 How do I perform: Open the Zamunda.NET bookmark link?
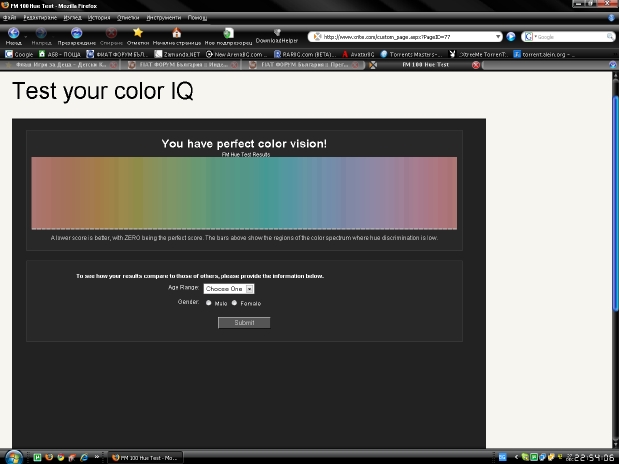coord(176,54)
